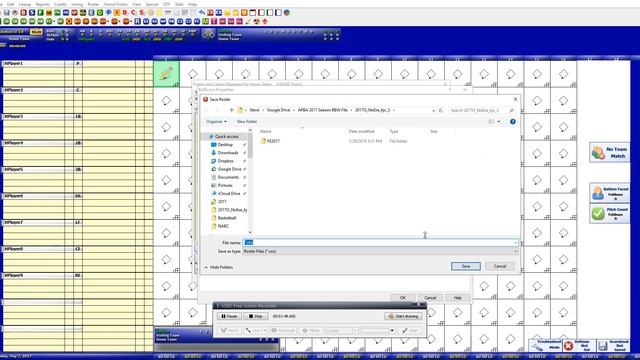The height and width of the screenshot is (360, 640).
Task: Open the Roster menu
Action: click(93, 4)
